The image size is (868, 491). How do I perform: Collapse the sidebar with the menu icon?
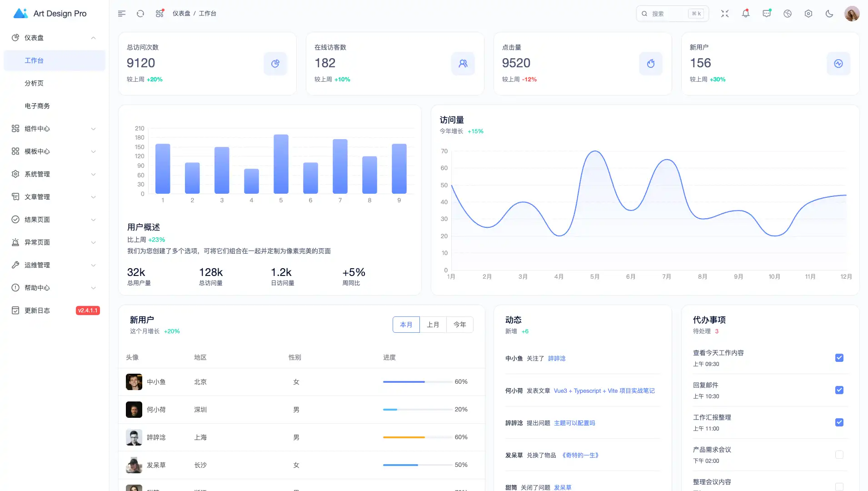point(121,14)
